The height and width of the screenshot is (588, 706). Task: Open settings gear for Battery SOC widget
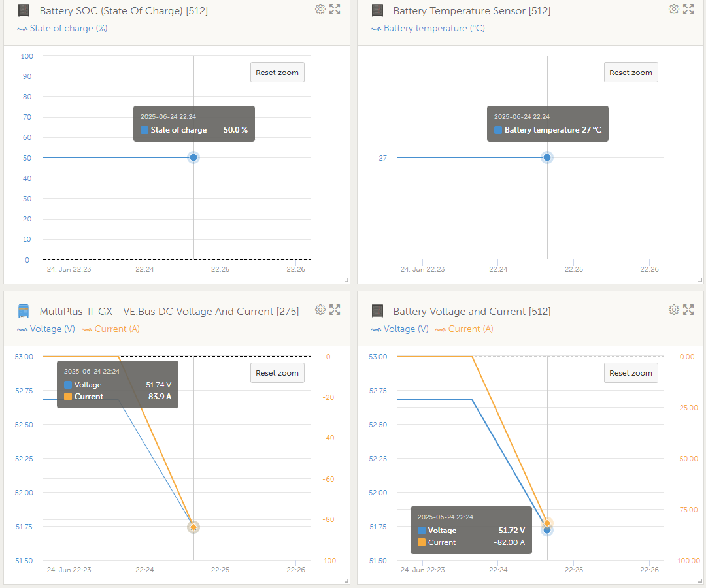coord(320,9)
